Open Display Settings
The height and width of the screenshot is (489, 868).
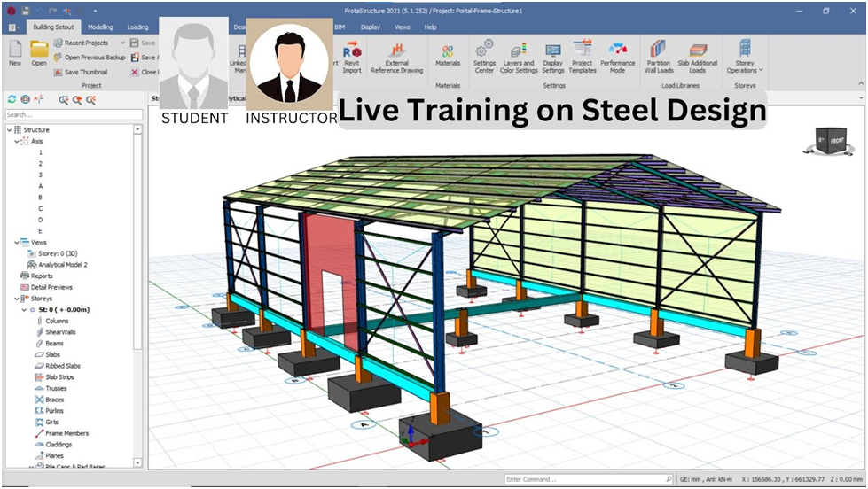coord(553,58)
